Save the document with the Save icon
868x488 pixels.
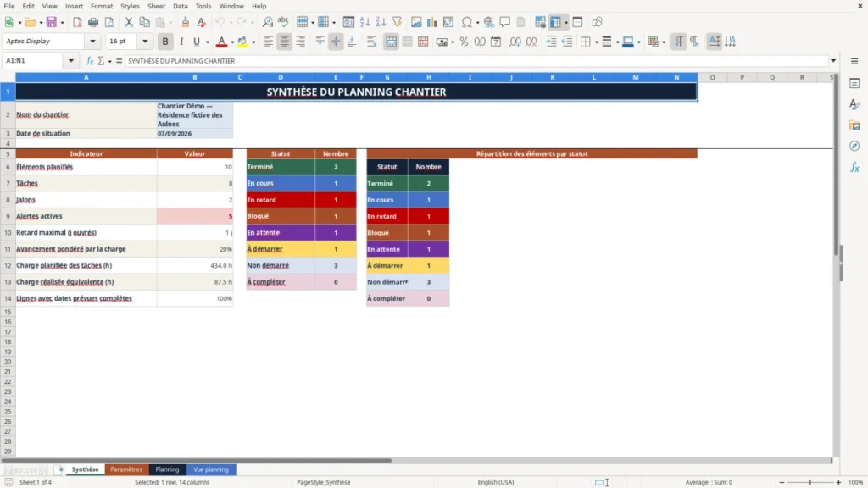52,22
